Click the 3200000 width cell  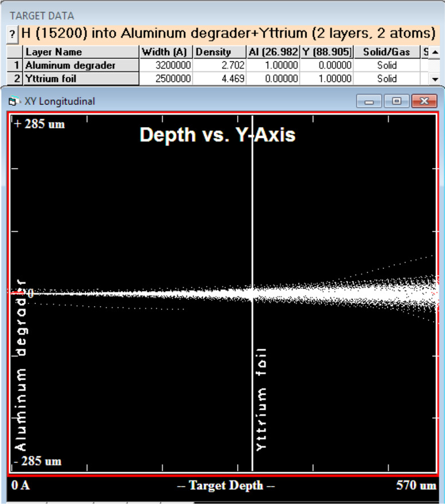[166, 65]
